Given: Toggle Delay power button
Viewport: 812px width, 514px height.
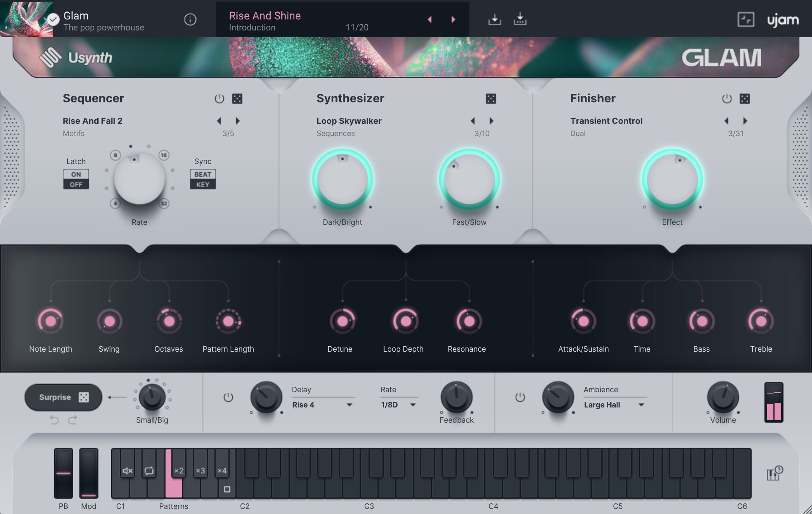Looking at the screenshot, I should click(228, 397).
